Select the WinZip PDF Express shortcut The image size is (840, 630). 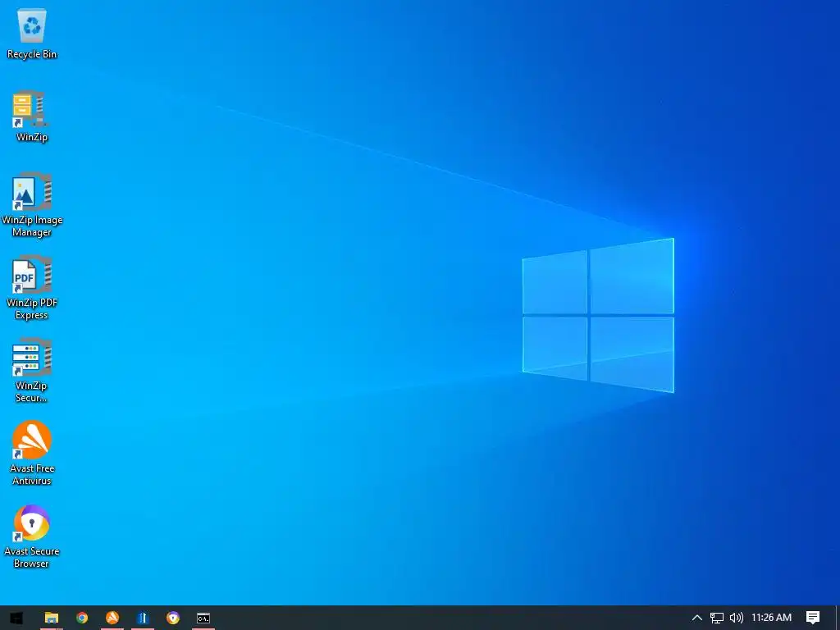tap(32, 288)
